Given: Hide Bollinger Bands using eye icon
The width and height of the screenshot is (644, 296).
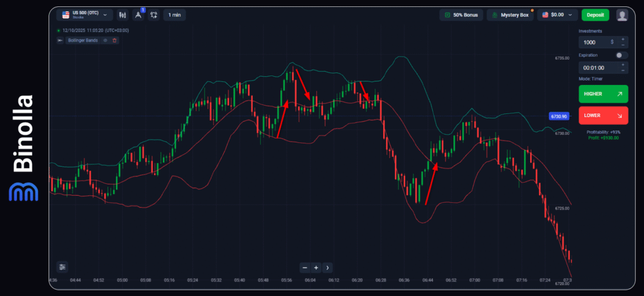Looking at the screenshot, I should (106, 40).
